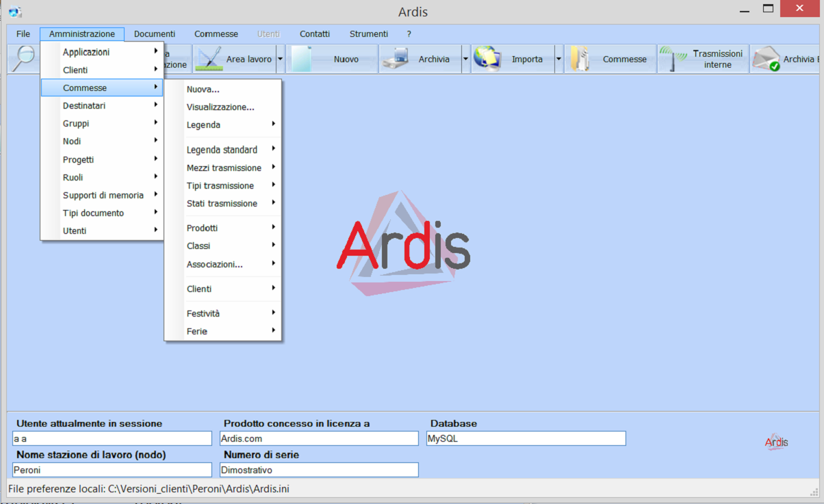Click the magnifying glass search icon
The height and width of the screenshot is (504, 824).
click(24, 59)
